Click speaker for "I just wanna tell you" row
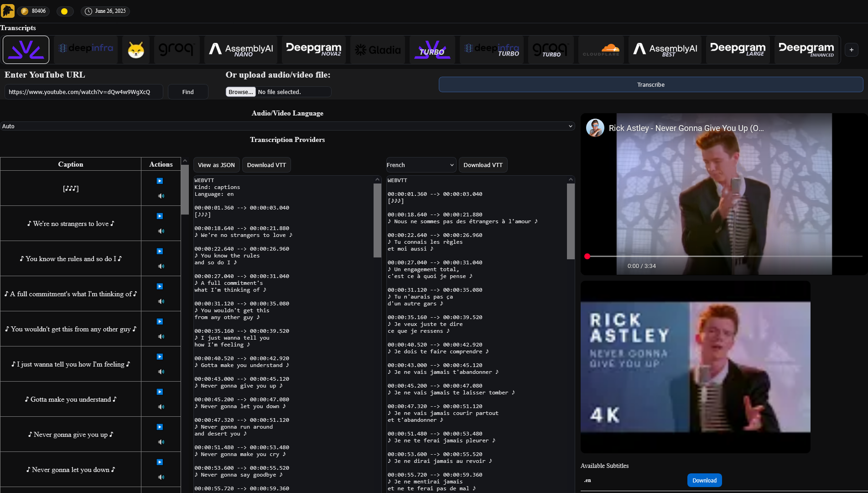Screen dimensions: 868x493 coord(161,372)
